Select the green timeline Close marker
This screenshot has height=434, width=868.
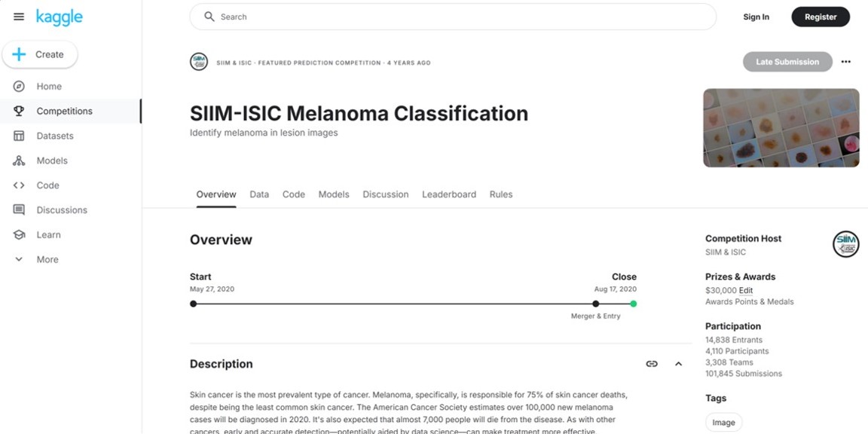pyautogui.click(x=633, y=304)
